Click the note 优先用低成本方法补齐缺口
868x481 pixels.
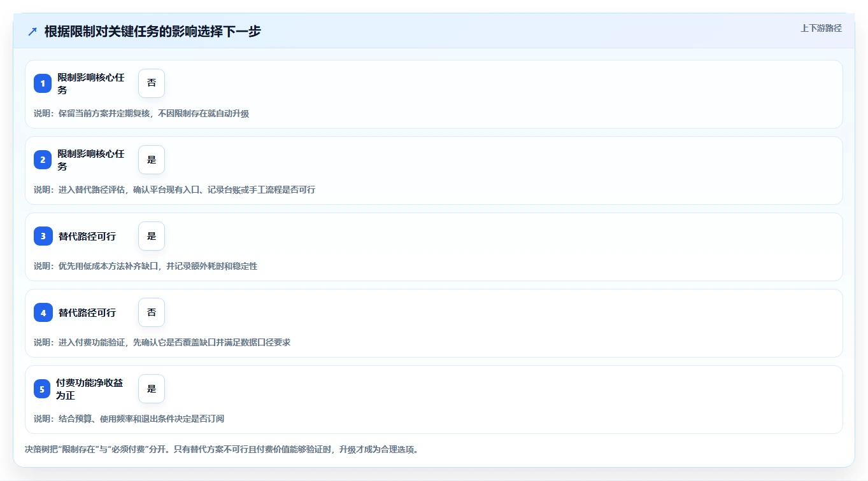[x=146, y=266]
